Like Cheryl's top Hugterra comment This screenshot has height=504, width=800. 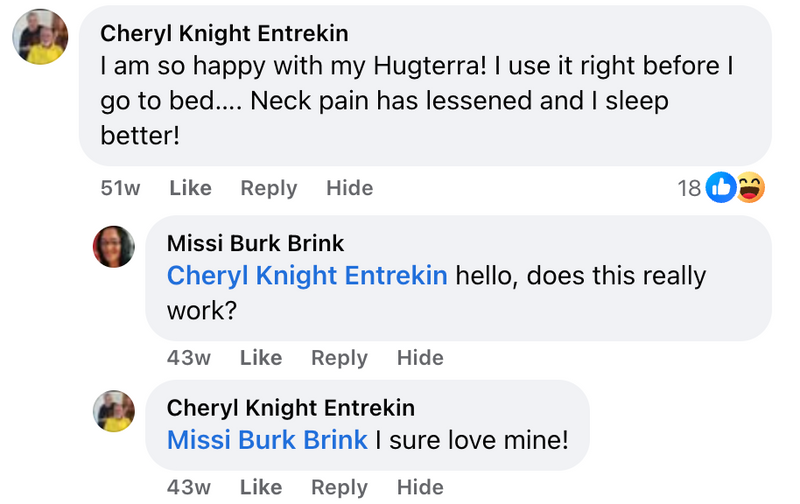pyautogui.click(x=190, y=188)
